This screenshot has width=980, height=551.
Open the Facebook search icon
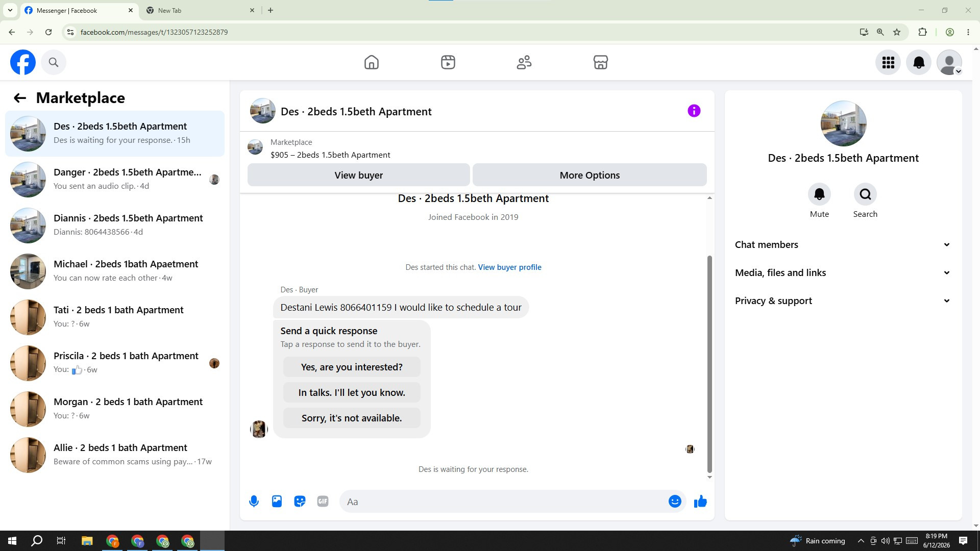pos(54,62)
